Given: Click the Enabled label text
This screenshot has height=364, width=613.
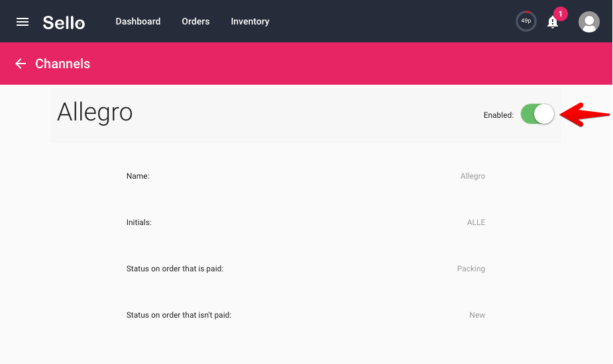Looking at the screenshot, I should pos(498,115).
